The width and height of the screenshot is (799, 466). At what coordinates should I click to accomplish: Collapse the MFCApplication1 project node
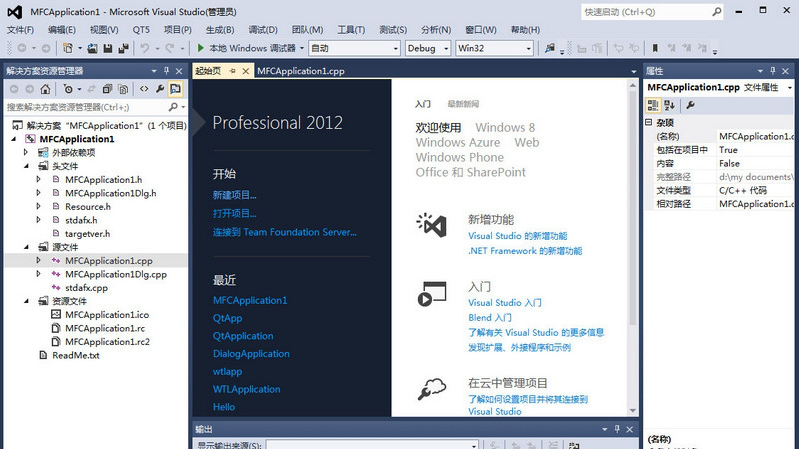[14, 139]
